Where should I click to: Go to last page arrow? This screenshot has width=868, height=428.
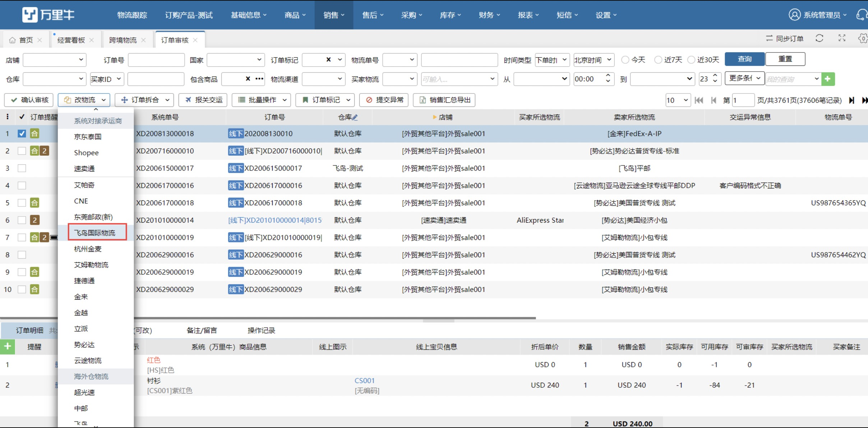click(x=864, y=100)
